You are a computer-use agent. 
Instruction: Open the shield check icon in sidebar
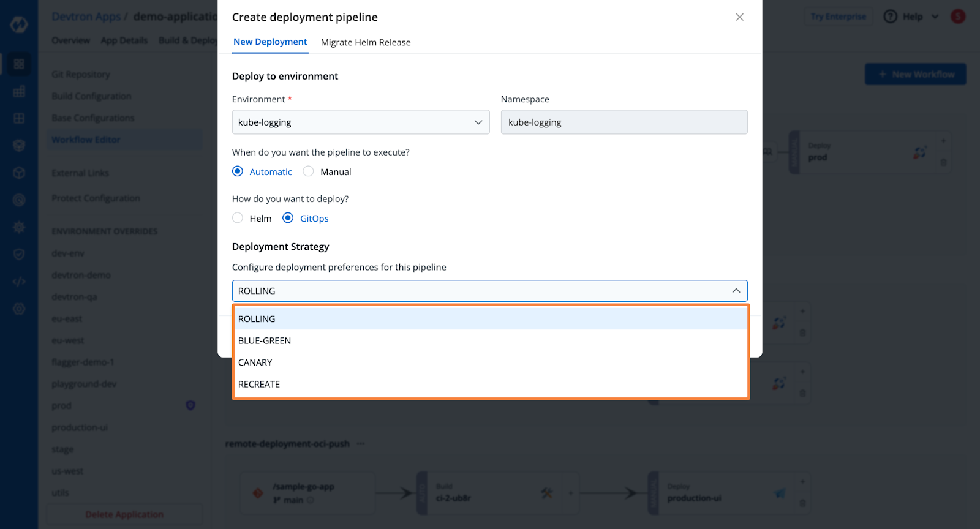pyautogui.click(x=19, y=254)
